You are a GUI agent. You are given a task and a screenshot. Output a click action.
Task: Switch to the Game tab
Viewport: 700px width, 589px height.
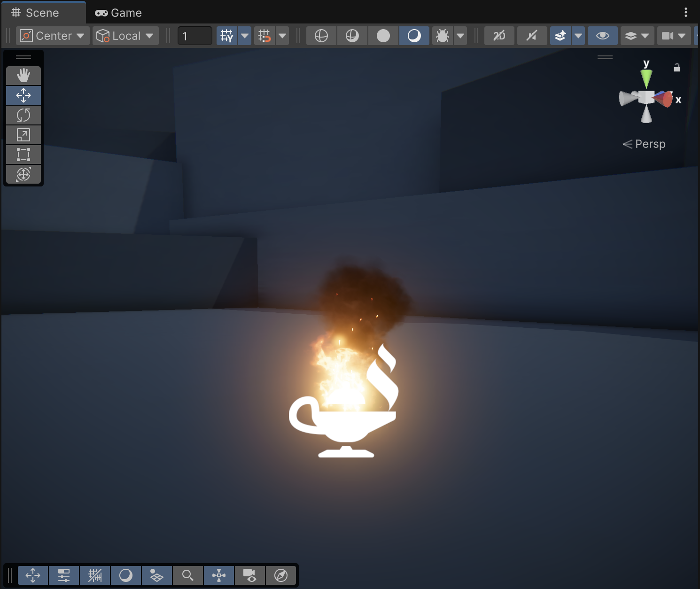(118, 13)
